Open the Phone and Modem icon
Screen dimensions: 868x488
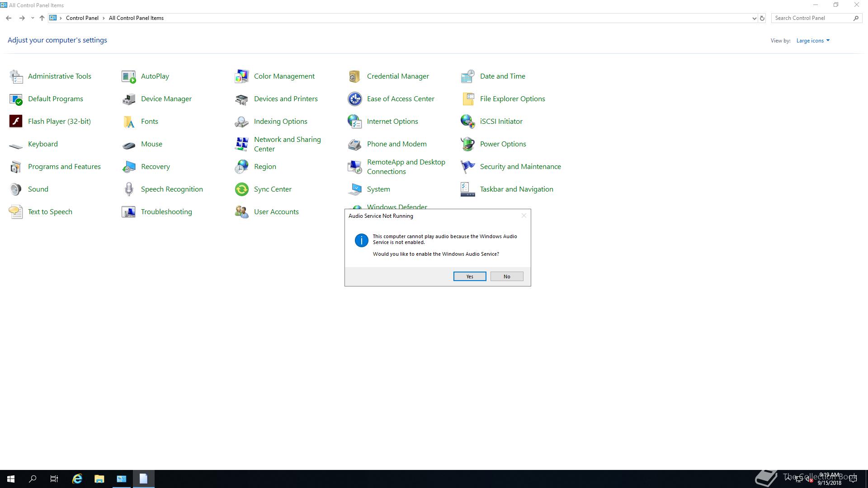(355, 144)
